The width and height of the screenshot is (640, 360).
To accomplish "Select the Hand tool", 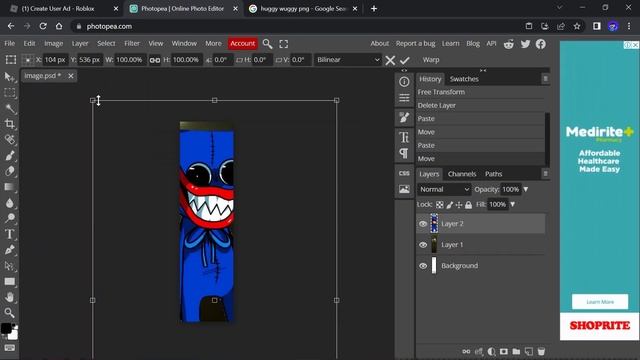I will click(9, 297).
